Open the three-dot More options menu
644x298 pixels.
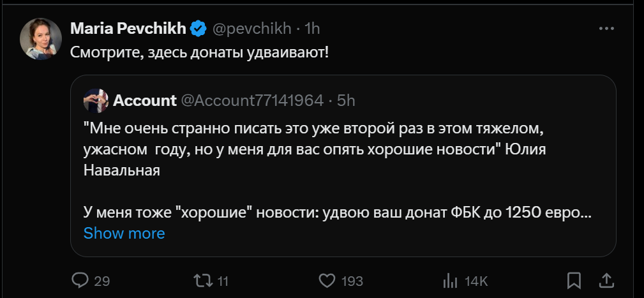606,29
